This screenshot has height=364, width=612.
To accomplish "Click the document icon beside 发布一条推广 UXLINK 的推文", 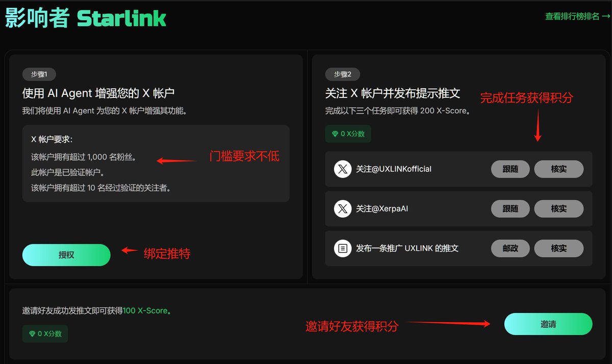I will point(343,248).
